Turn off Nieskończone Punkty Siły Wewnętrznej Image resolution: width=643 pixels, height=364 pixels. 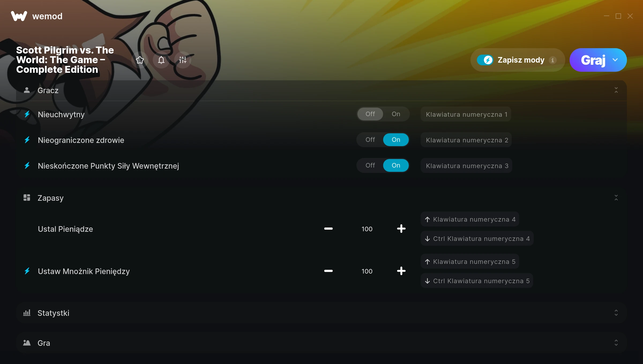pyautogui.click(x=370, y=165)
